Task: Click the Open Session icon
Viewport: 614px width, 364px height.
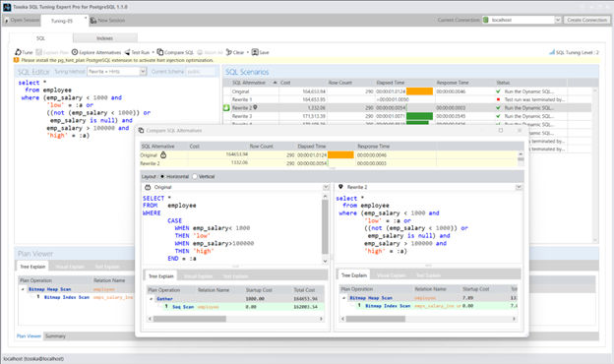Action: click(6, 20)
